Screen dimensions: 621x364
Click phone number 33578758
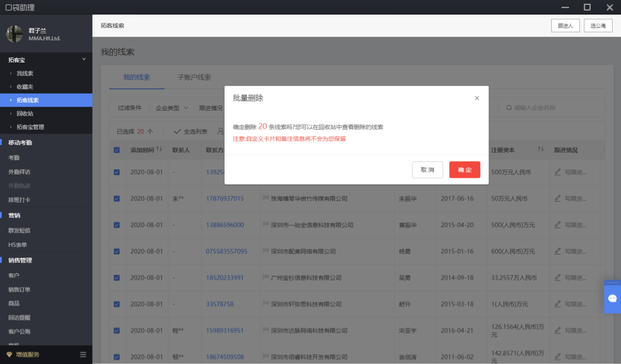pos(220,304)
